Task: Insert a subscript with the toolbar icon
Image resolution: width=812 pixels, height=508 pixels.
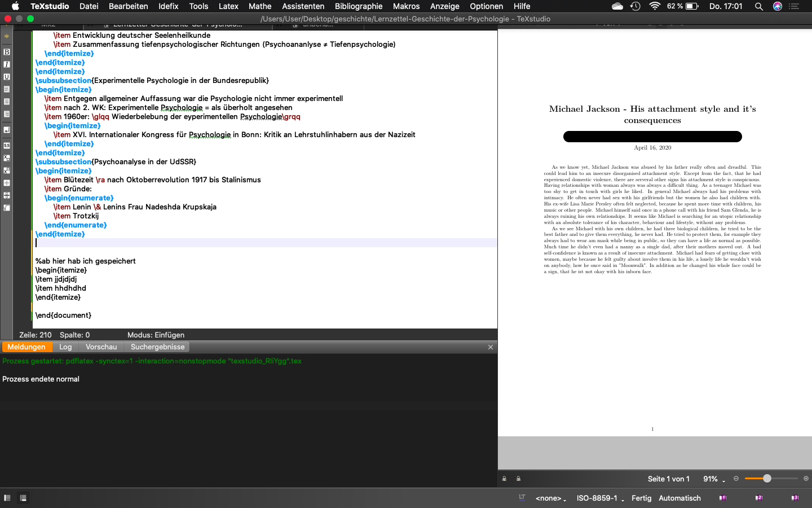Action: (7, 158)
